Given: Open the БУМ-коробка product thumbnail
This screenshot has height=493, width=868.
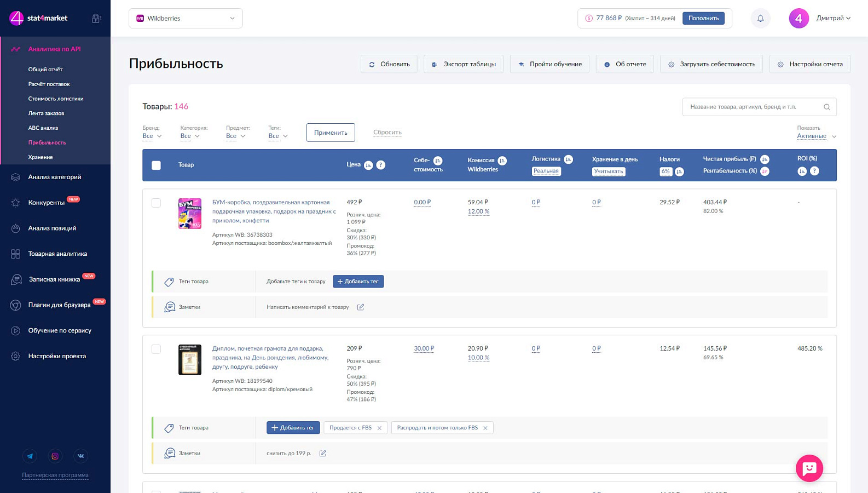Looking at the screenshot, I should point(190,213).
